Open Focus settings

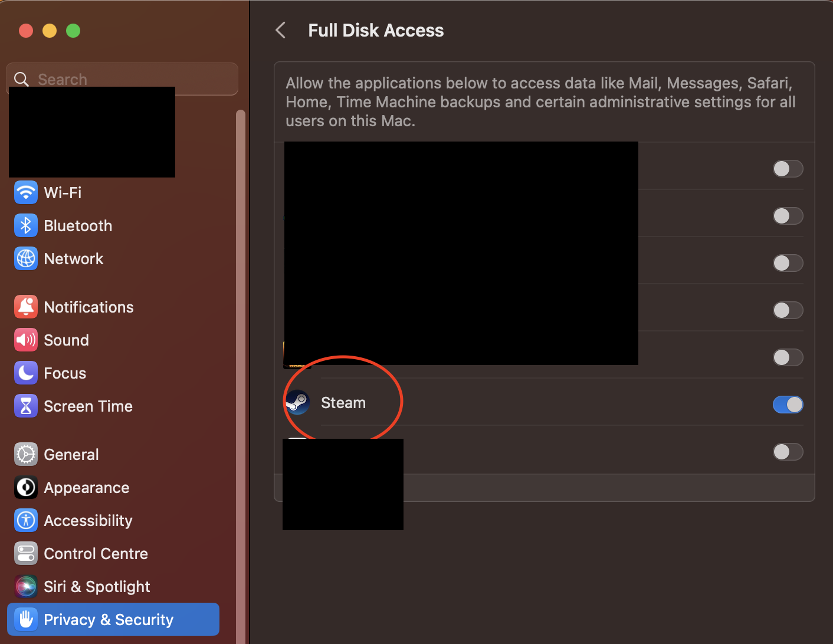click(65, 373)
